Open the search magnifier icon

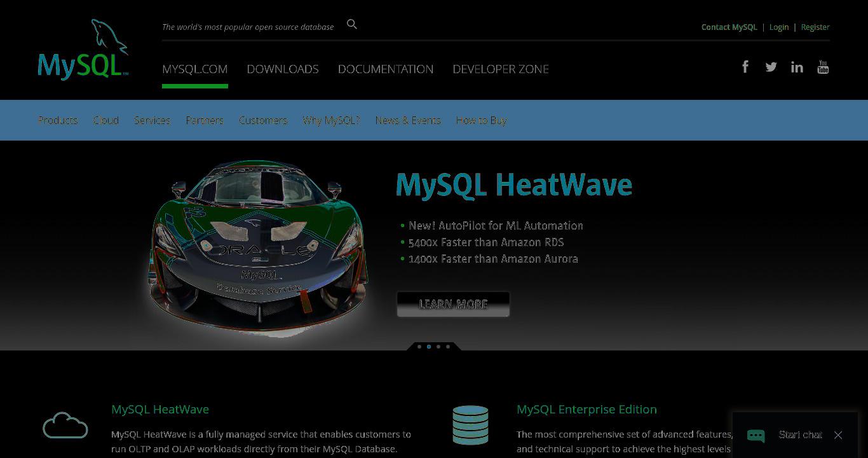[x=352, y=24]
